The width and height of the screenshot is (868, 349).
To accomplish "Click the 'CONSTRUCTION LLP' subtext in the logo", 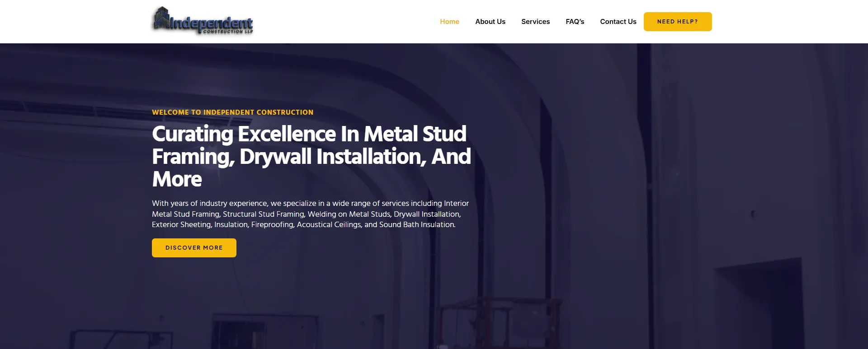I will click(x=227, y=32).
